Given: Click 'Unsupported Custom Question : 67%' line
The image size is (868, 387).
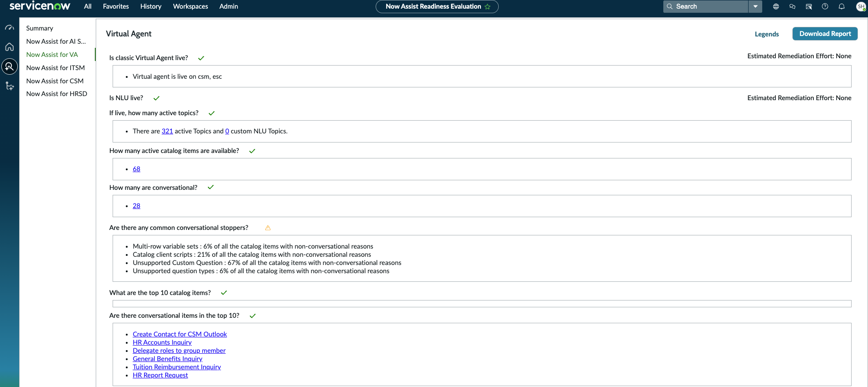Looking at the screenshot, I should (267, 263).
